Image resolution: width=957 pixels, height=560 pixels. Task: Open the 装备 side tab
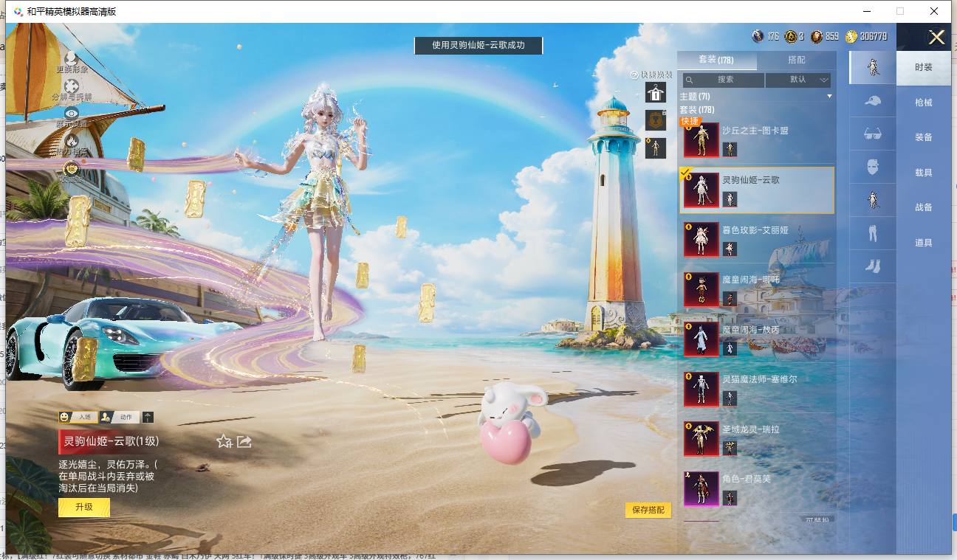924,137
